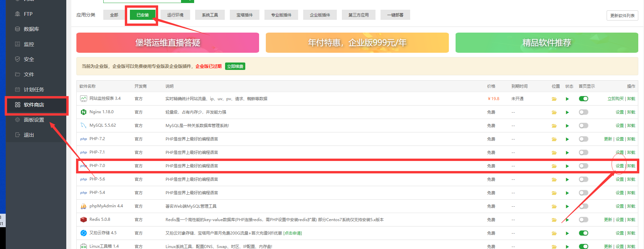Open FTP in the sidebar

pos(28,14)
